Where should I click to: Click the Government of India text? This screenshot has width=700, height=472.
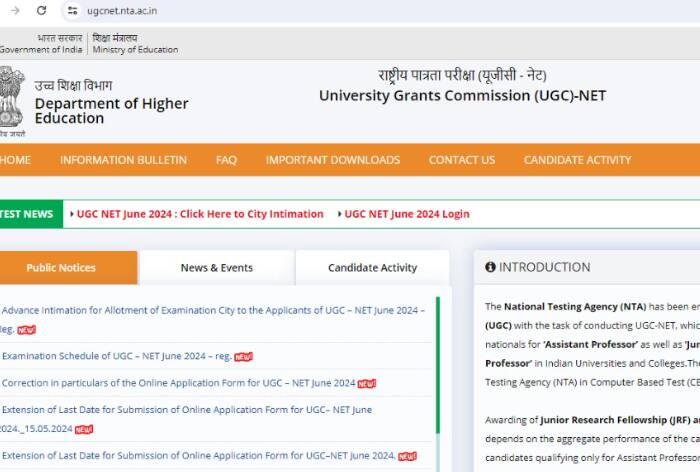coord(41,50)
